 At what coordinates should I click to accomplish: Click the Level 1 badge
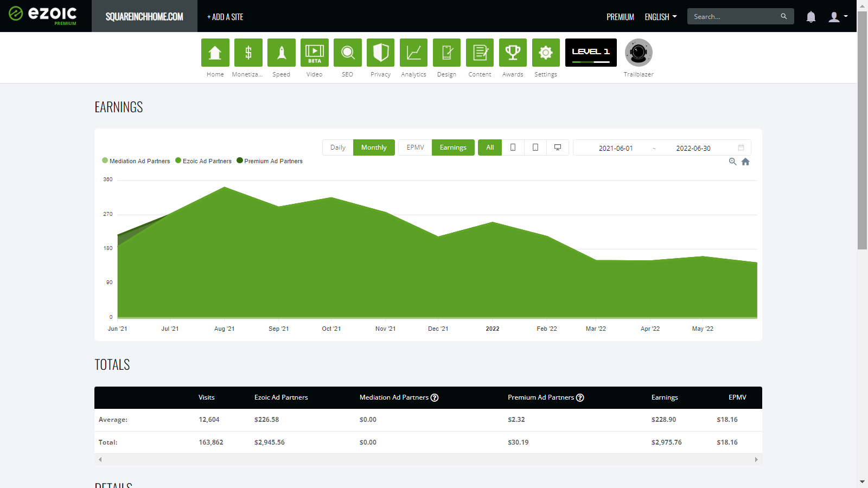(591, 53)
